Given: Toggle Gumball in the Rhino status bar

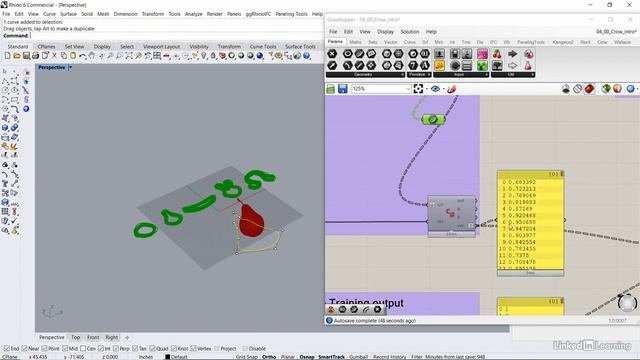Looking at the screenshot, I should pyautogui.click(x=358, y=357).
